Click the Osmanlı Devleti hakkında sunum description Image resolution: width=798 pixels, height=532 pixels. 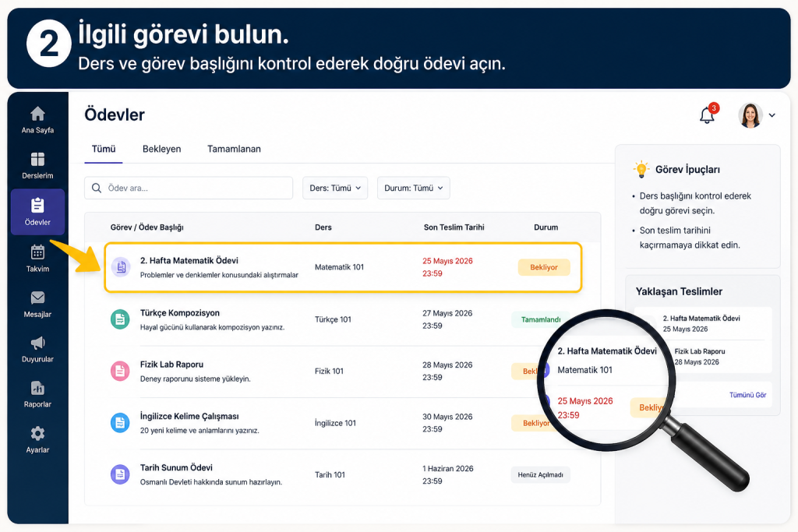pyautogui.click(x=211, y=482)
